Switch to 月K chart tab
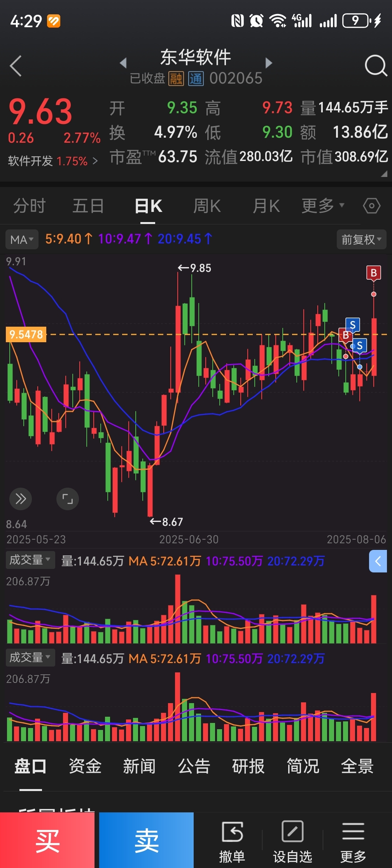This screenshot has width=392, height=868. click(x=266, y=206)
